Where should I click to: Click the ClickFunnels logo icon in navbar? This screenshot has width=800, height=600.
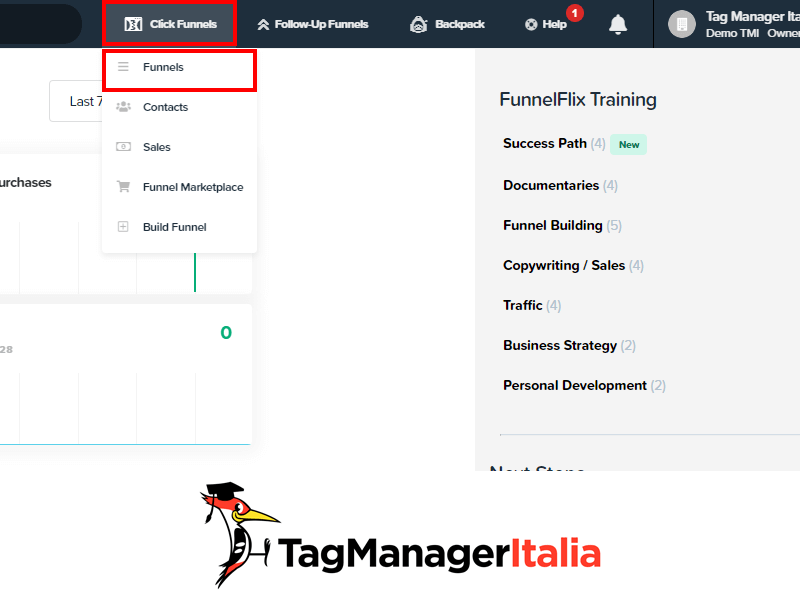[133, 24]
